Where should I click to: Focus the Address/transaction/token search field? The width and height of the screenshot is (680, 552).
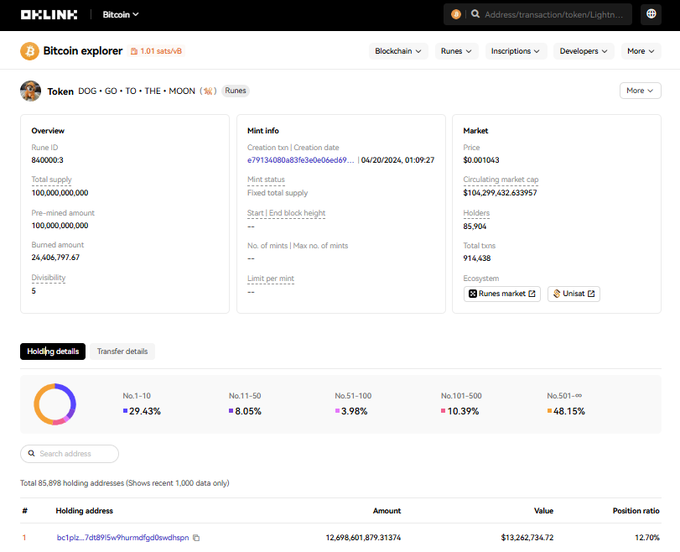coord(554,15)
